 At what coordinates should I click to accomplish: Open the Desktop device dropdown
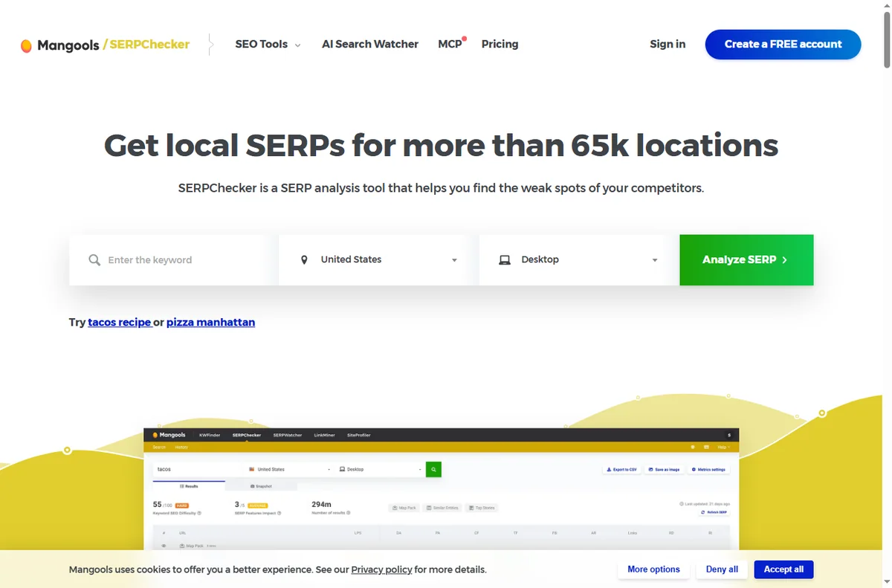pyautogui.click(x=580, y=260)
